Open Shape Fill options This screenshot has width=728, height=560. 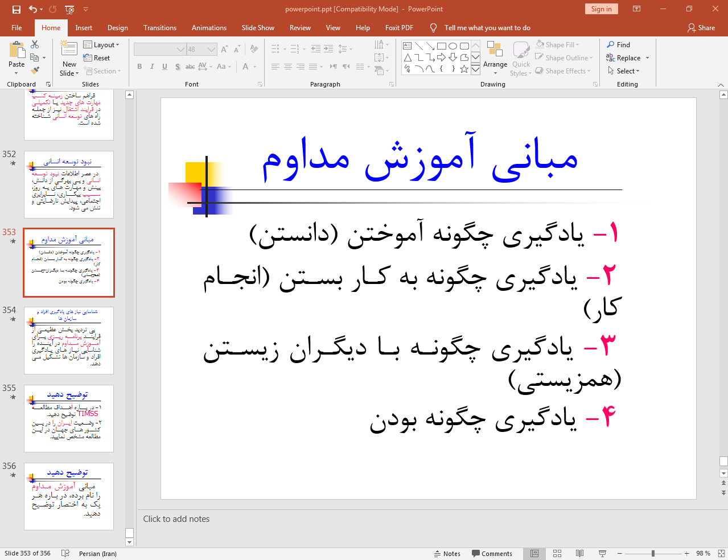tap(557, 44)
